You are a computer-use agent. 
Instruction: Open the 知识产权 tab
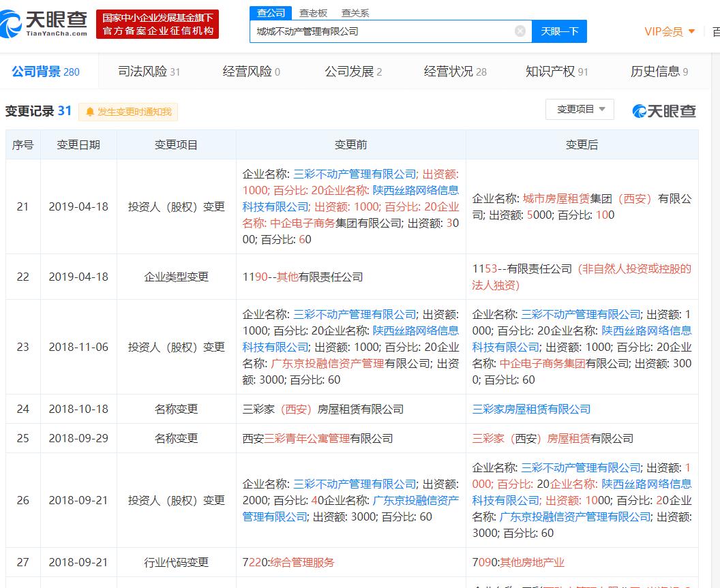coord(556,72)
